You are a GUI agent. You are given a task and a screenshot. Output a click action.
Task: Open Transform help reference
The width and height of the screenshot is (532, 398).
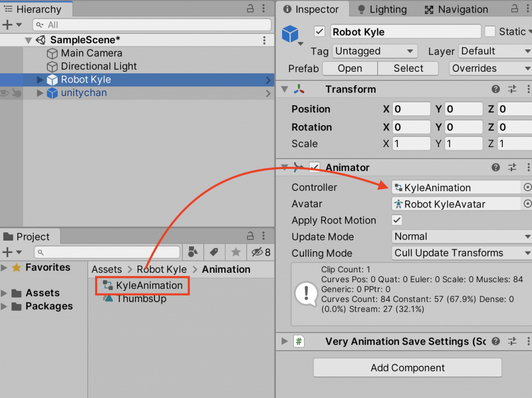[x=495, y=89]
